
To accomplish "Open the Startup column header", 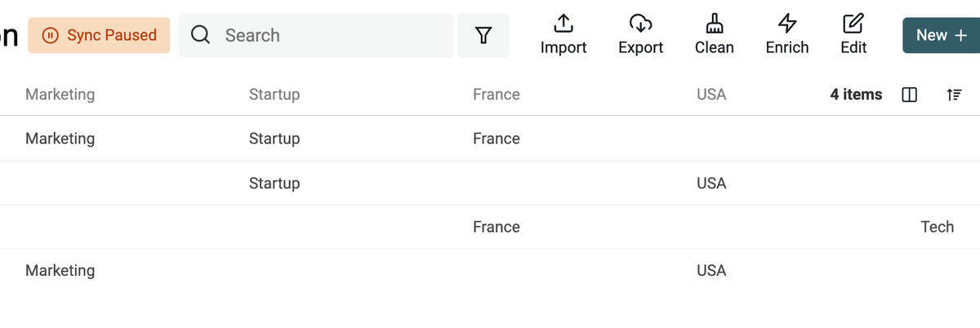I will [274, 95].
